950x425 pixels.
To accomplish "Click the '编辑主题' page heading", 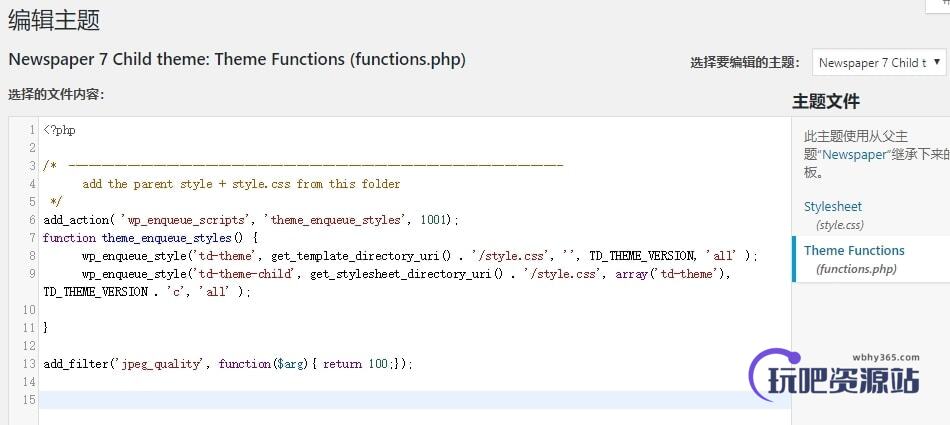I will (54, 20).
